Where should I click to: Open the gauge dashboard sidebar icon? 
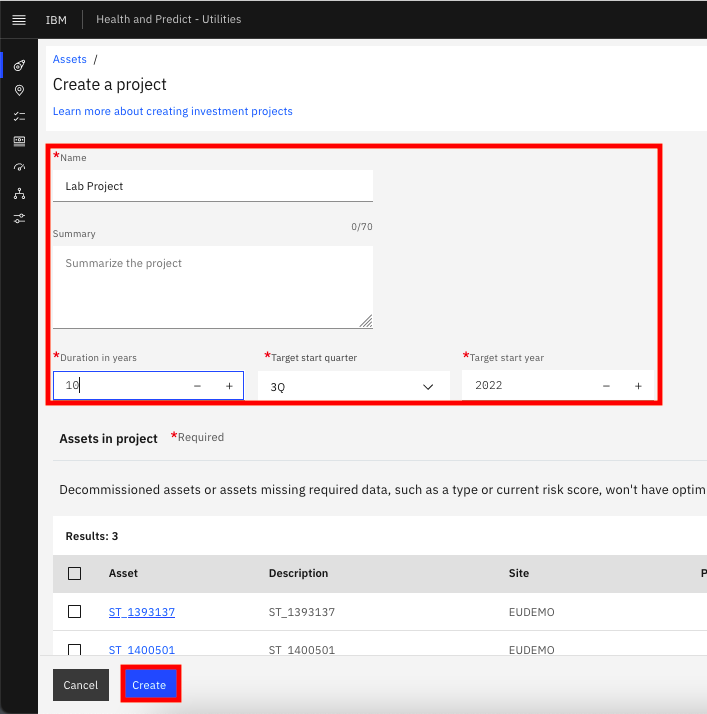point(19,167)
